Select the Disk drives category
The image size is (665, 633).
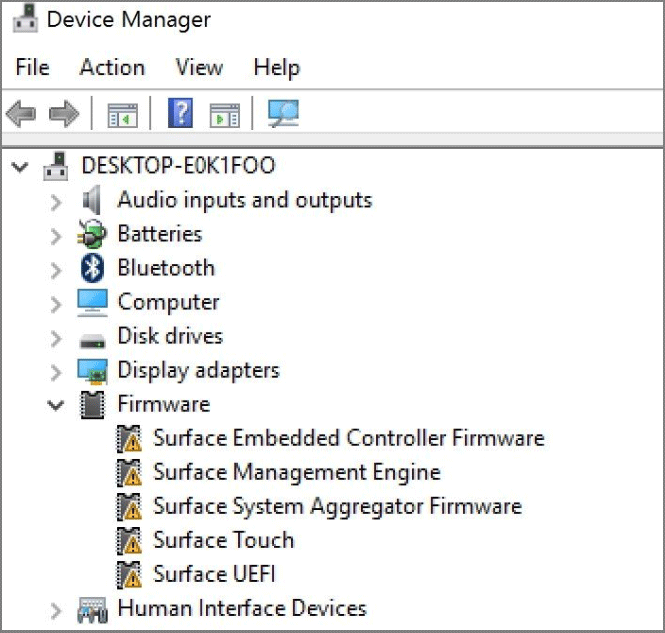[170, 336]
